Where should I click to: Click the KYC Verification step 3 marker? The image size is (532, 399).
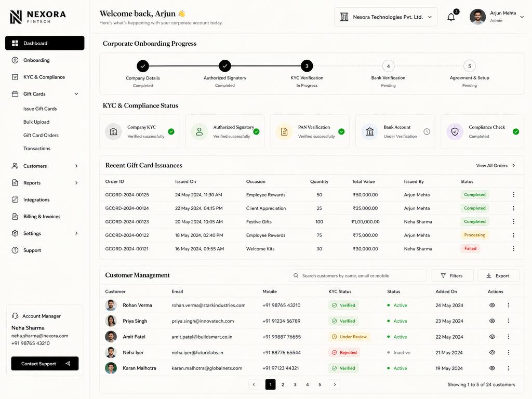coord(307,66)
